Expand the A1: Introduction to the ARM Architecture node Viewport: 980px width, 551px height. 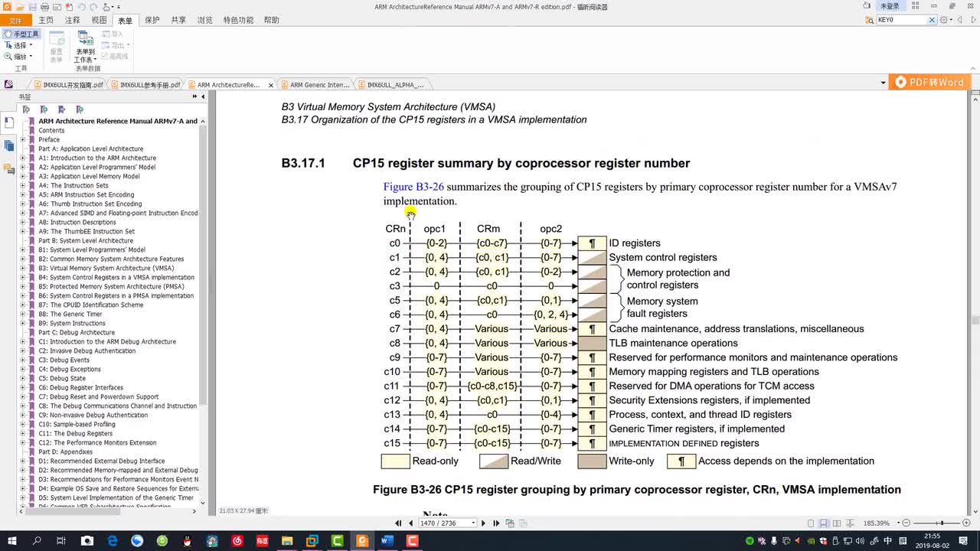pos(23,158)
